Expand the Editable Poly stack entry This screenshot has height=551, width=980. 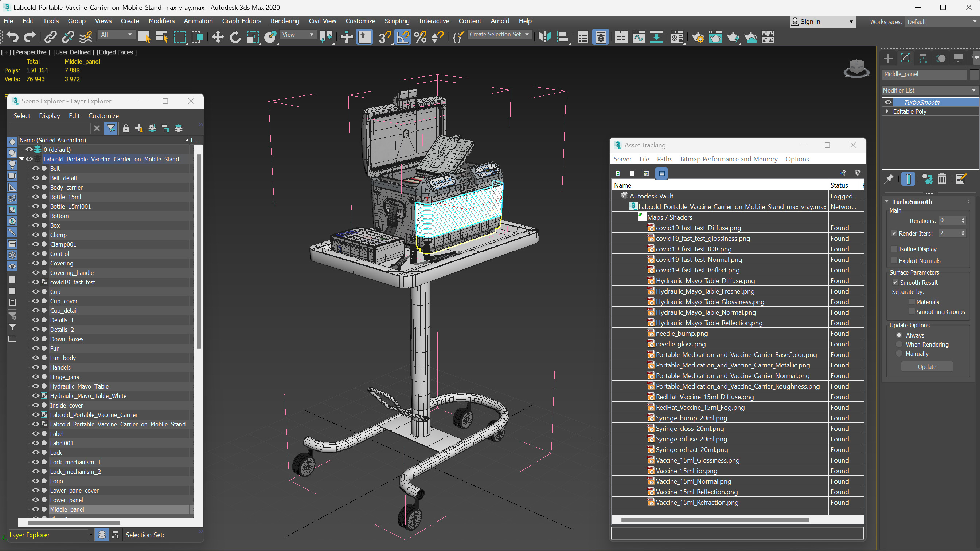coord(887,111)
